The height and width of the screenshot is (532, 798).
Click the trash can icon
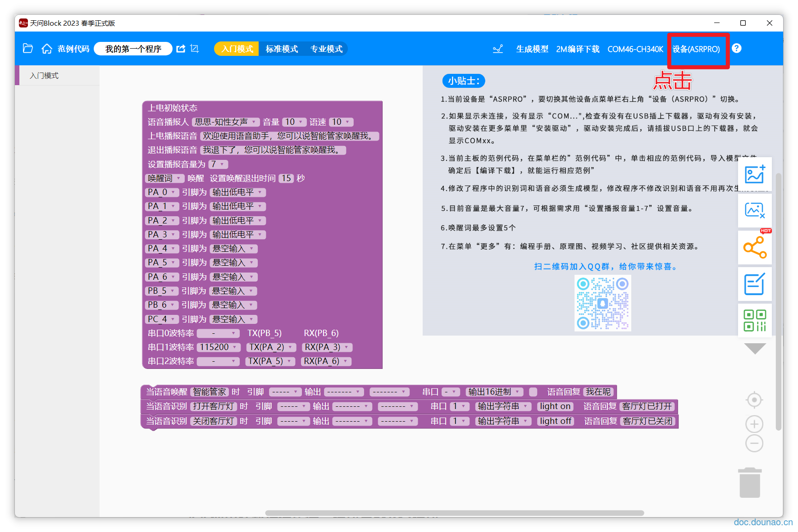pos(750,482)
